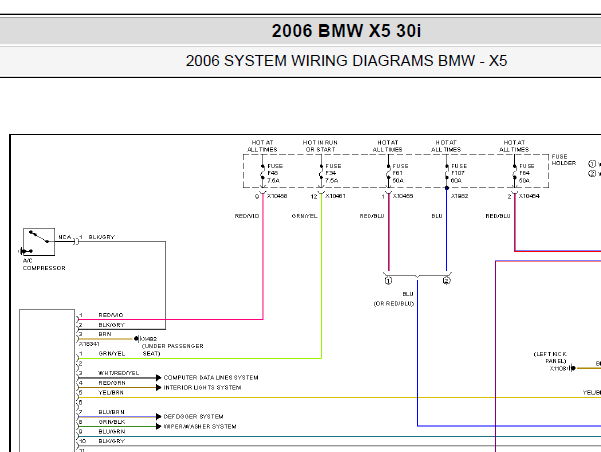Click the "WIPER/WASHER SYSTEM" reference

200,426
